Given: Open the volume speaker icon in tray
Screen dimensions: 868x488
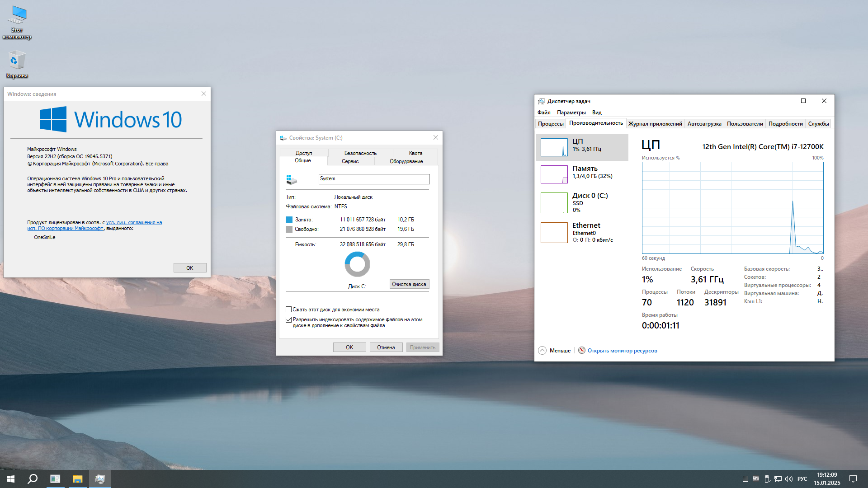Looking at the screenshot, I should click(789, 479).
